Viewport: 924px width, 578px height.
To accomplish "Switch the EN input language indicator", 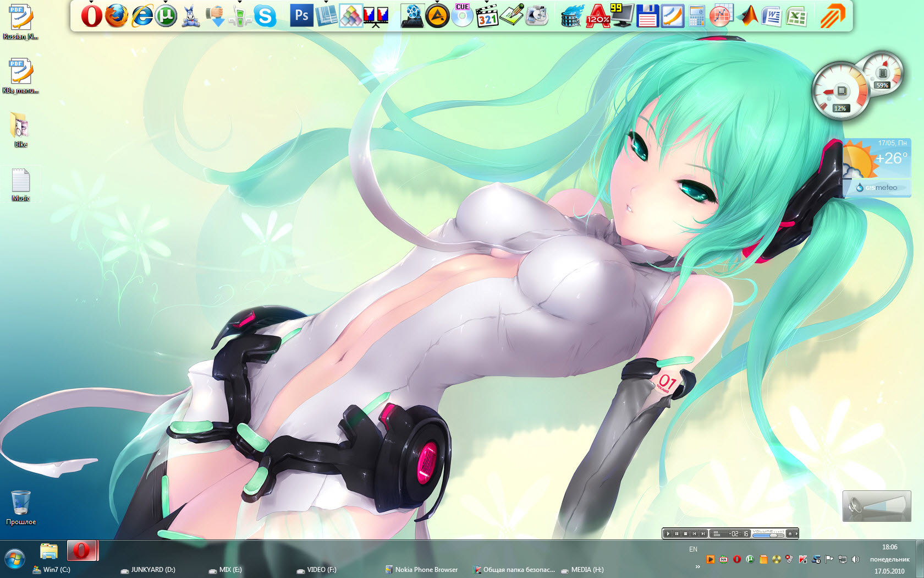I will click(x=693, y=549).
